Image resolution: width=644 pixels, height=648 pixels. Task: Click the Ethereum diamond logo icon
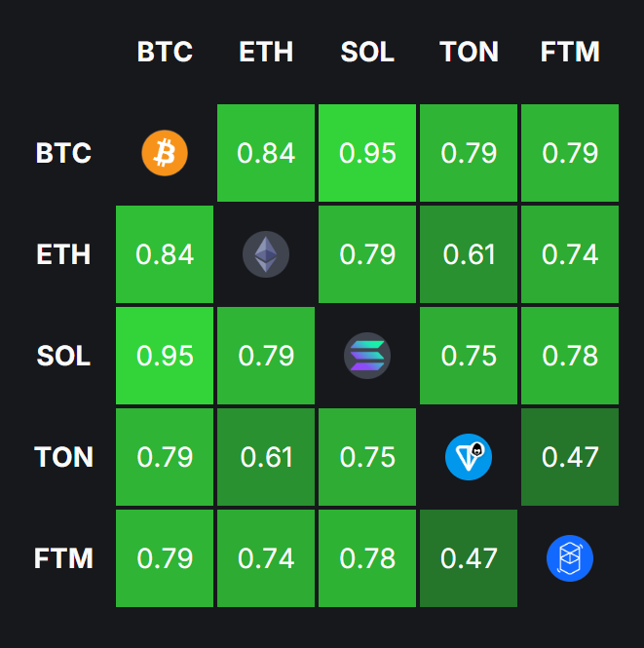tap(266, 254)
